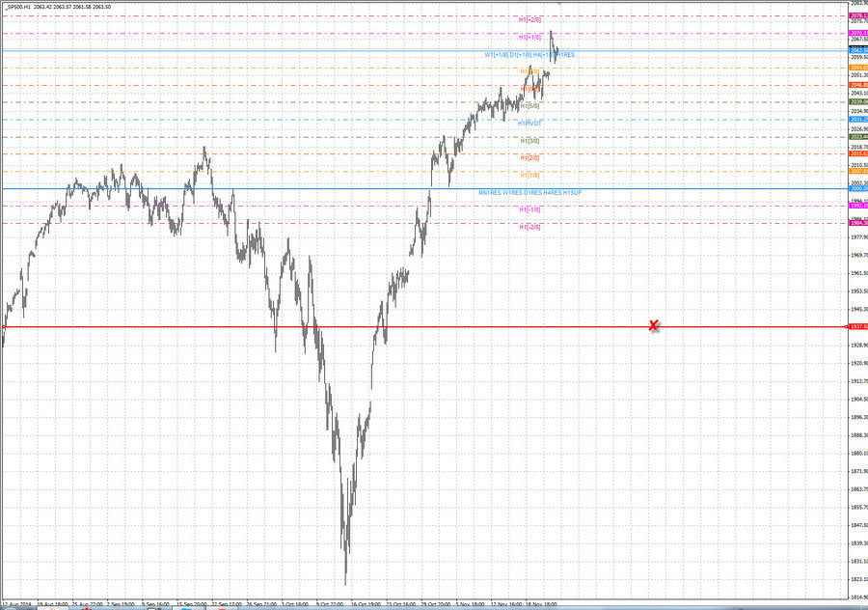Click the orange 2054.69 price tag
The width and height of the screenshot is (868, 610).
click(x=858, y=68)
